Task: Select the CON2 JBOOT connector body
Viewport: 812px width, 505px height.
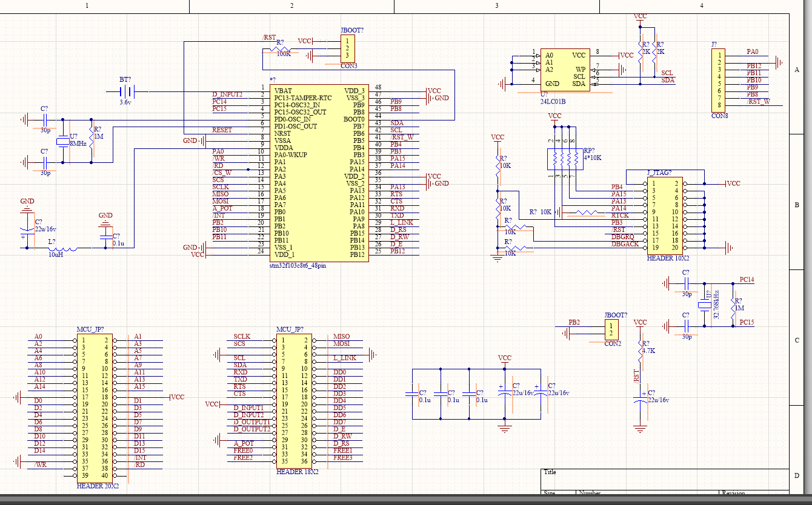Action: (x=611, y=330)
